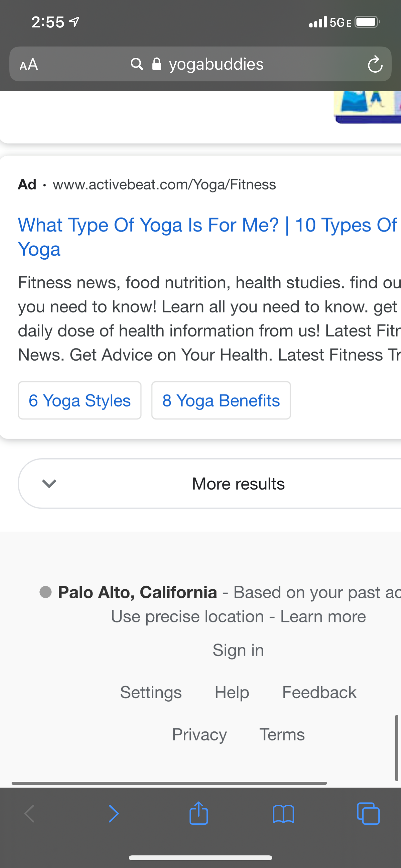Open the AA text size menu
Image resolution: width=401 pixels, height=868 pixels.
pyautogui.click(x=29, y=64)
